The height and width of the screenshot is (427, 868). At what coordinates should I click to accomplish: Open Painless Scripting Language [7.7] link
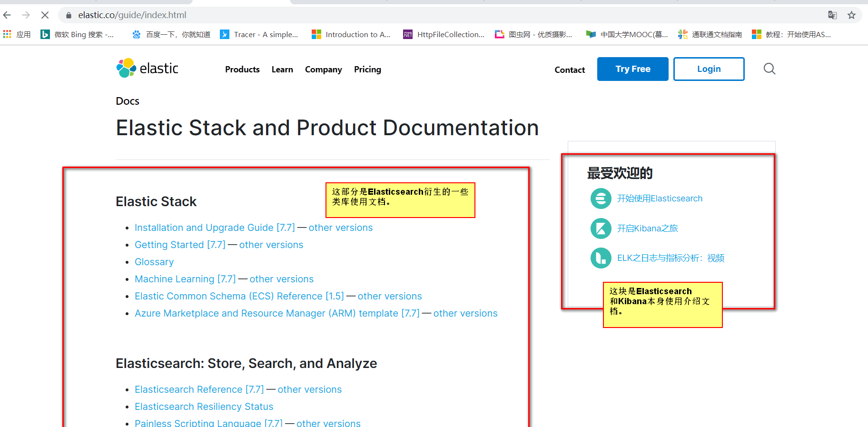pyautogui.click(x=209, y=423)
